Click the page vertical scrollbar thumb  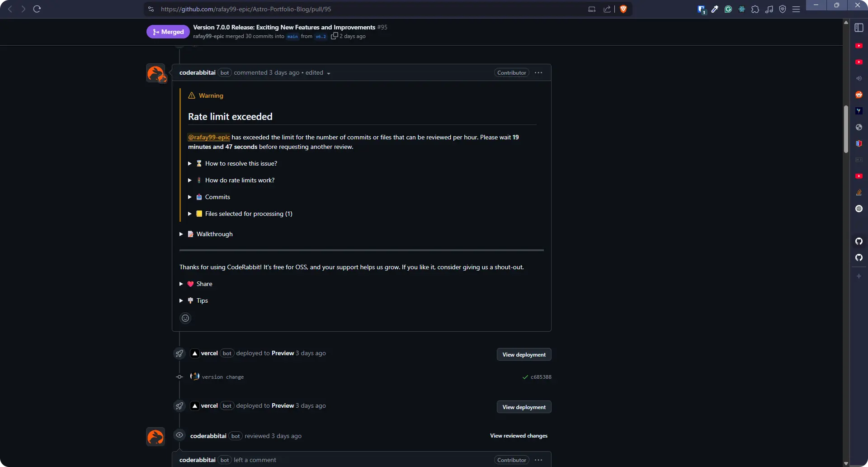846,129
